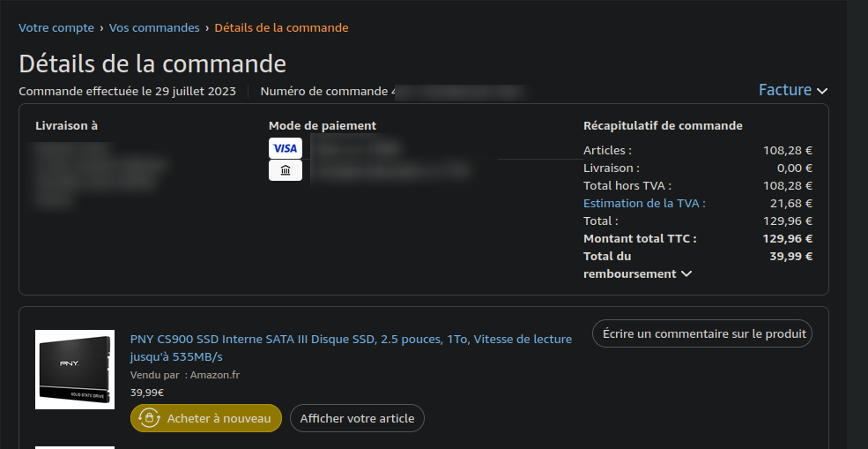This screenshot has height=449, width=868.
Task: Open Votre compte breadcrumb link
Action: coord(56,27)
